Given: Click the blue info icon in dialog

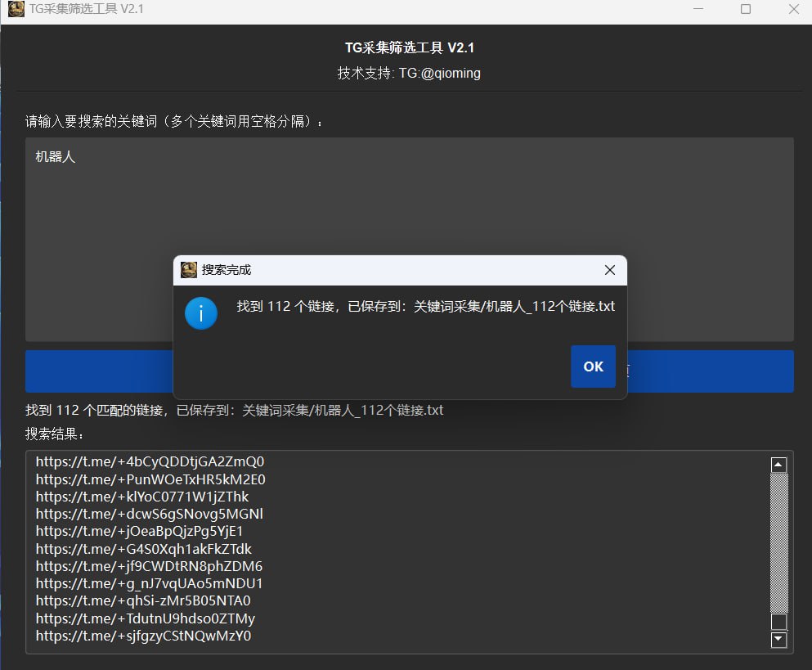Looking at the screenshot, I should (x=201, y=313).
